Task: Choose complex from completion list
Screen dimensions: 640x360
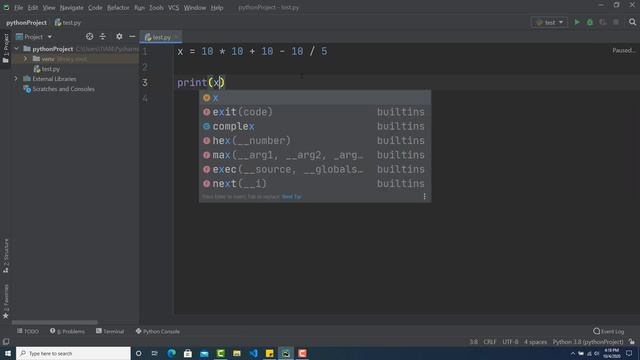Action: tap(315, 126)
